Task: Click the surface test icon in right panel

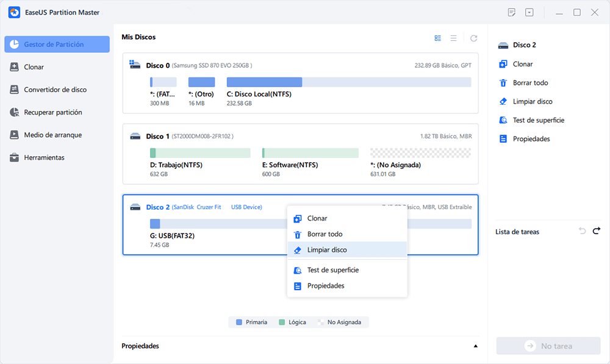Action: [x=503, y=120]
